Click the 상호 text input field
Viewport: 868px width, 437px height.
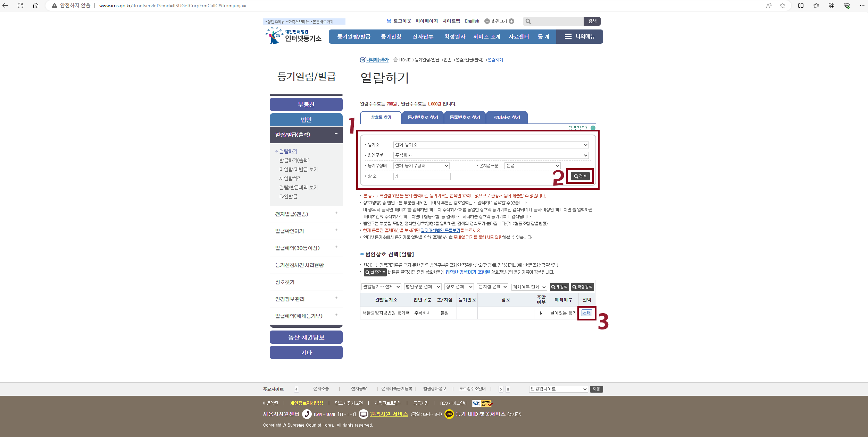(422, 176)
